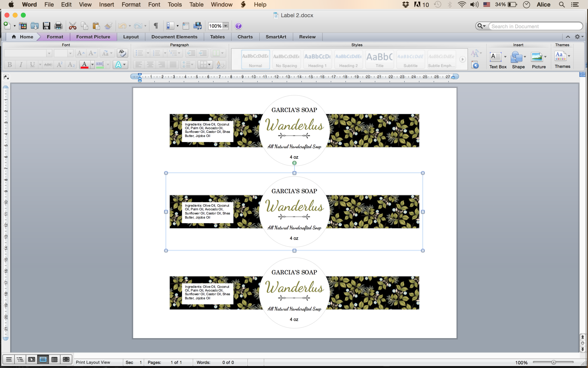Open the Media Browser icon
588x368 pixels.
[x=198, y=26]
